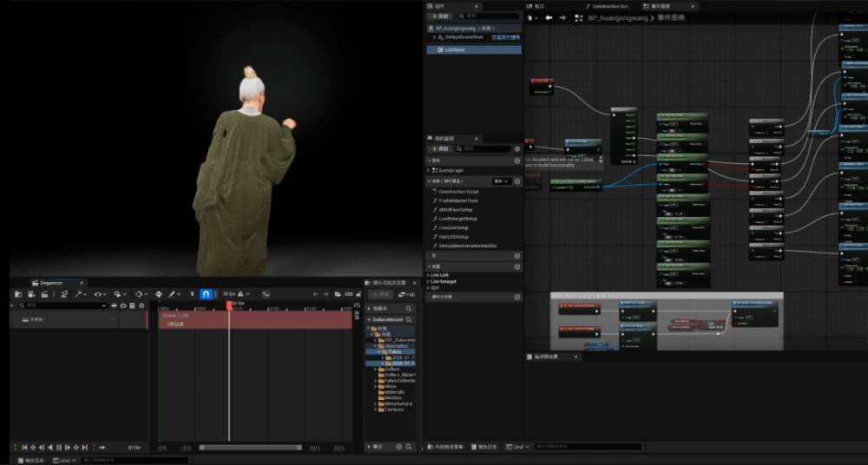Click the Sequencer horizontal timeline scrollbar
The image size is (868, 465).
[x=251, y=448]
